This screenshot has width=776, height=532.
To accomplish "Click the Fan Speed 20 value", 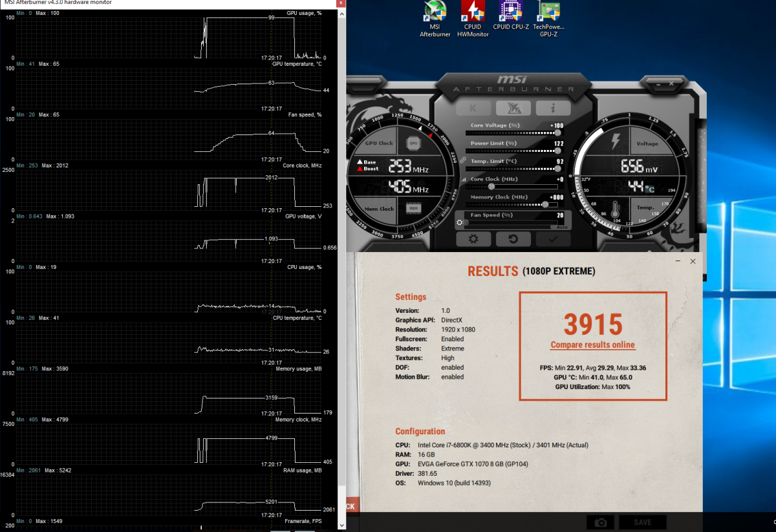I will [x=560, y=215].
